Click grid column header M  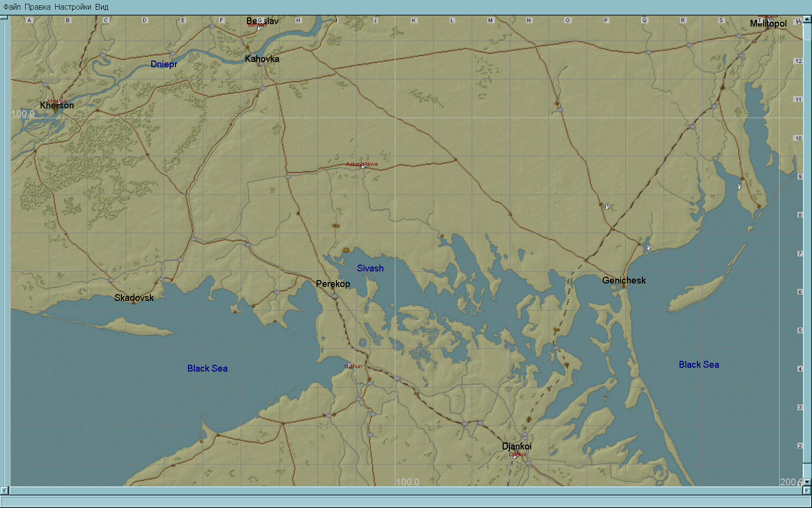coord(491,20)
